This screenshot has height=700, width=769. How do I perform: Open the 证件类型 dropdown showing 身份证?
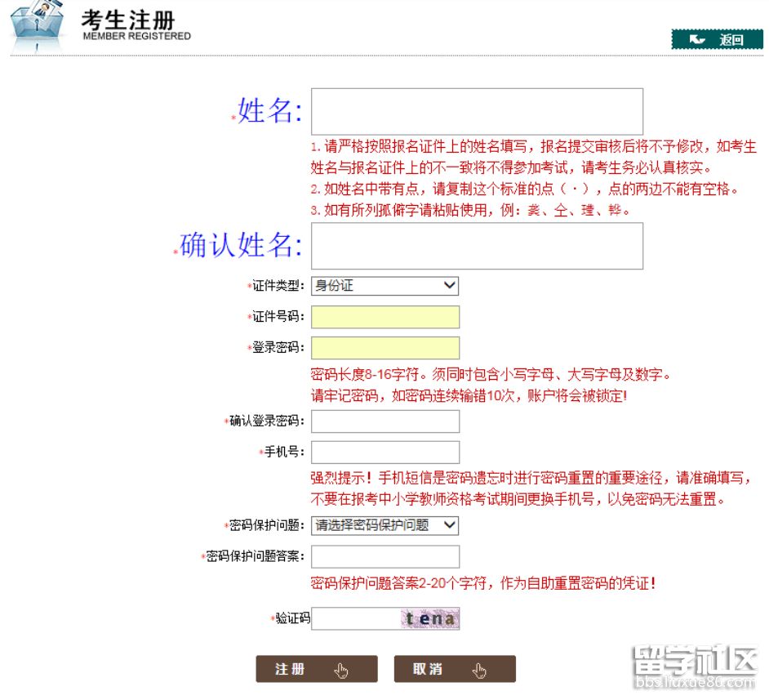tap(384, 286)
